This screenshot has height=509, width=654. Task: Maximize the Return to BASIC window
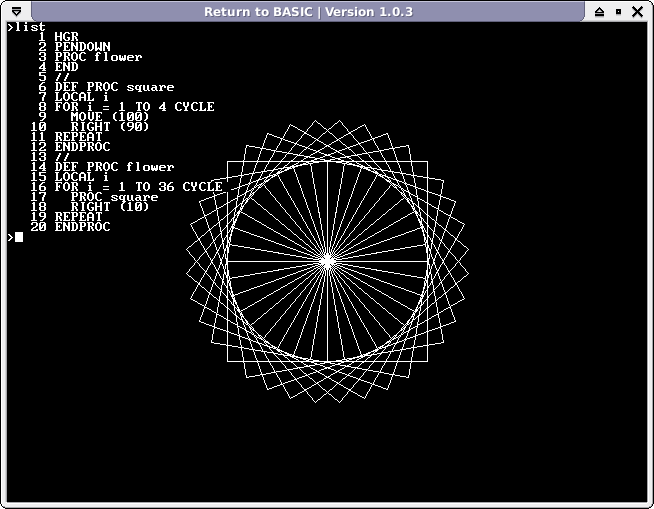[619, 12]
